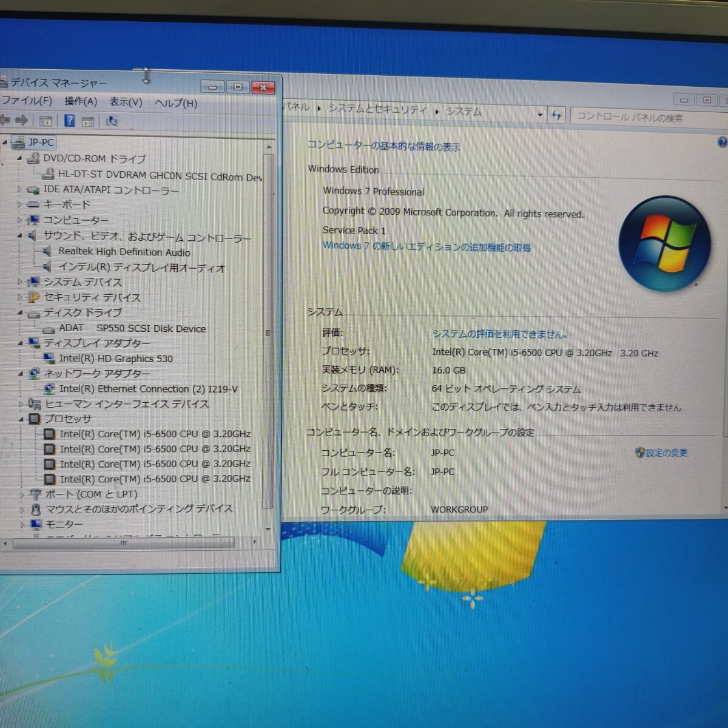This screenshot has height=728, width=728.
Task: Scan for hardware changes toolbar icon
Action: pos(112,121)
